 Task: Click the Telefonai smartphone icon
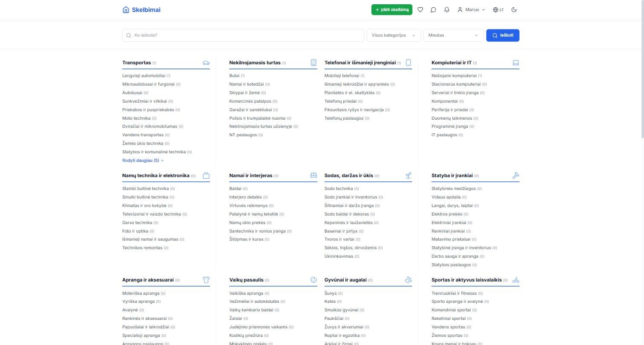(x=408, y=63)
